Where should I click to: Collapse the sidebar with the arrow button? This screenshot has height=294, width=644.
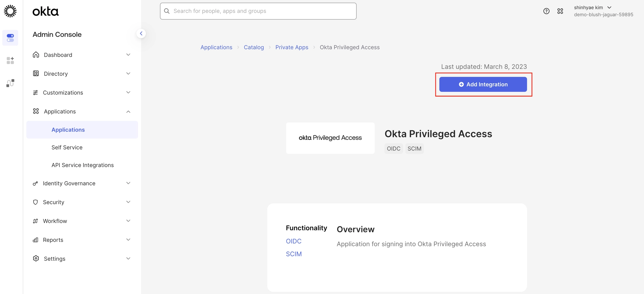[141, 33]
